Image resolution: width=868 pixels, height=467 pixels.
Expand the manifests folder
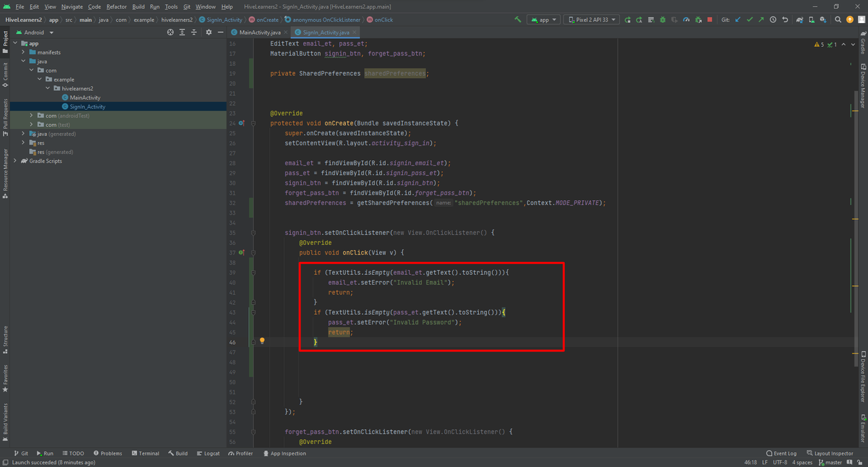pyautogui.click(x=23, y=52)
